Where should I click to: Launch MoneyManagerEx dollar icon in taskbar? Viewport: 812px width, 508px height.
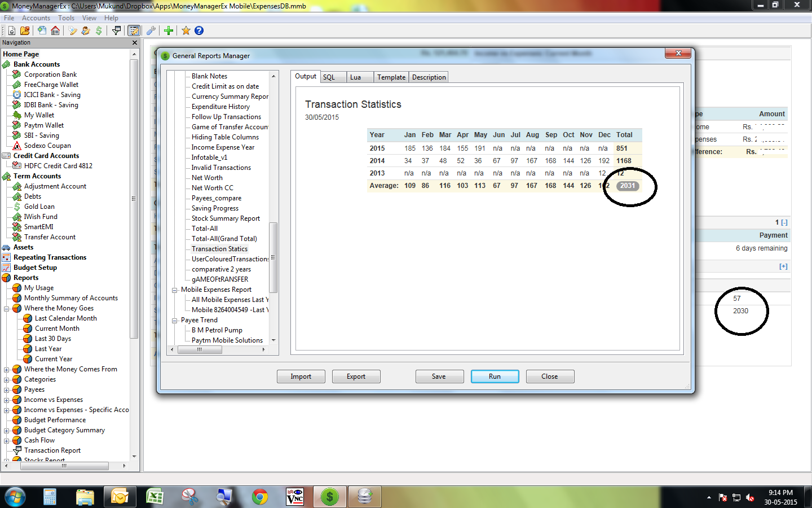point(329,497)
